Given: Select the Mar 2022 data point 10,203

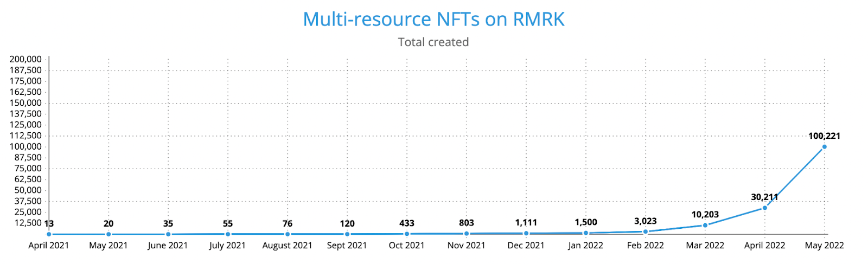Looking at the screenshot, I should pos(705,225).
